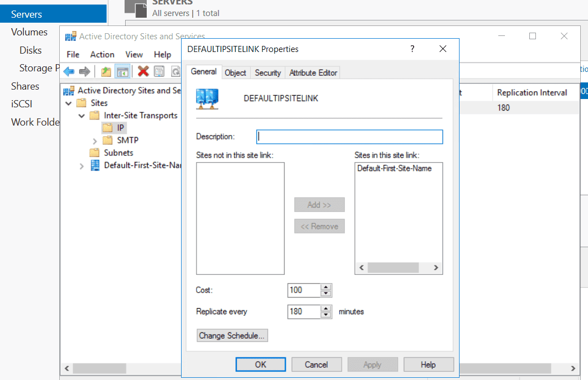Click left arrow of console tree scrollbar
Viewport: 588px width, 380px height.
click(x=67, y=368)
